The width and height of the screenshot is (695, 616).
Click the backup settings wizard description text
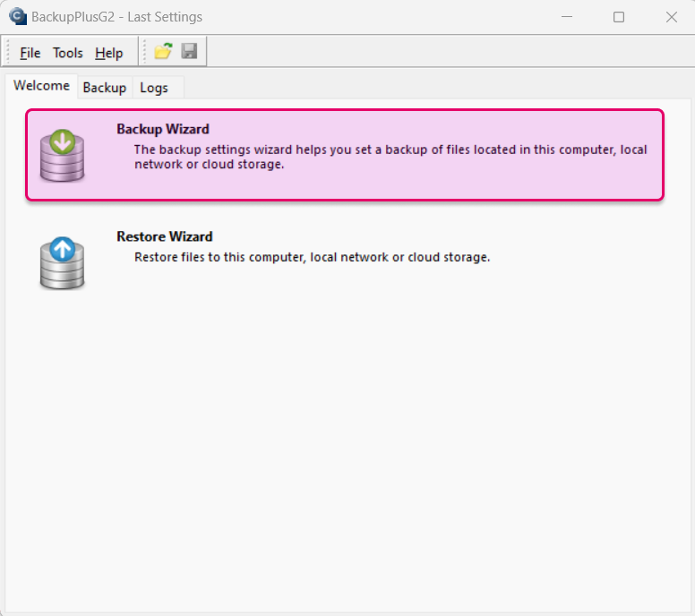tap(390, 157)
